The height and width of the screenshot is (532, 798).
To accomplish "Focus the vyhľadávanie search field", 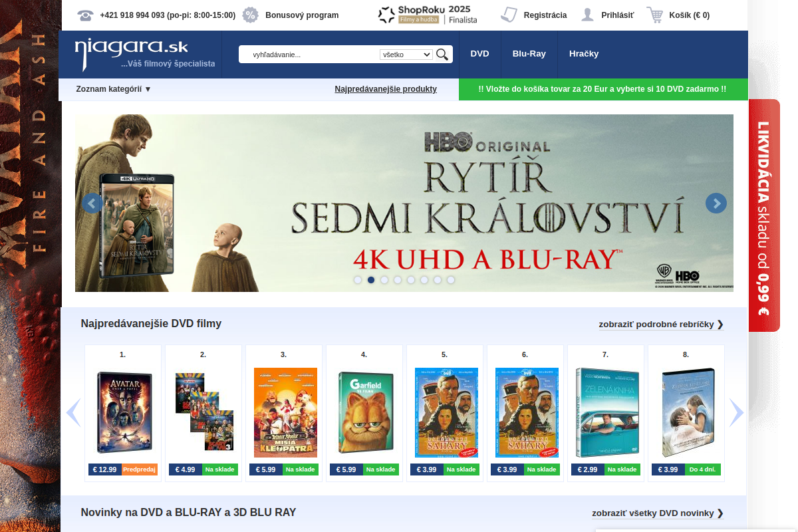I will pyautogui.click(x=313, y=55).
